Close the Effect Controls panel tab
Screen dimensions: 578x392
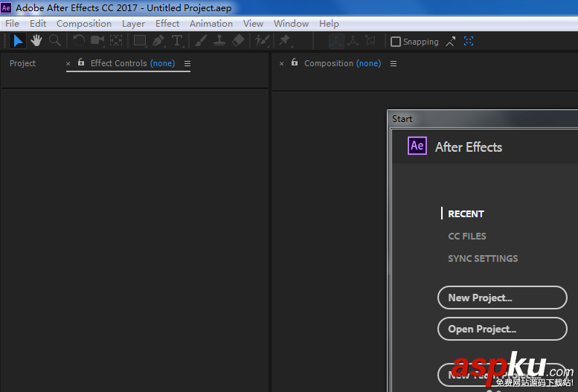pyautogui.click(x=68, y=64)
